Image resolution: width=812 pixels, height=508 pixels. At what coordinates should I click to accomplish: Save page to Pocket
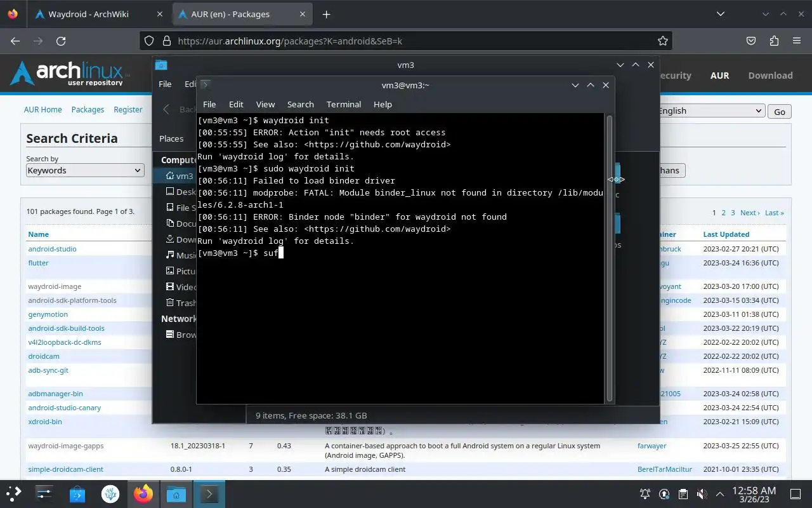pos(751,41)
